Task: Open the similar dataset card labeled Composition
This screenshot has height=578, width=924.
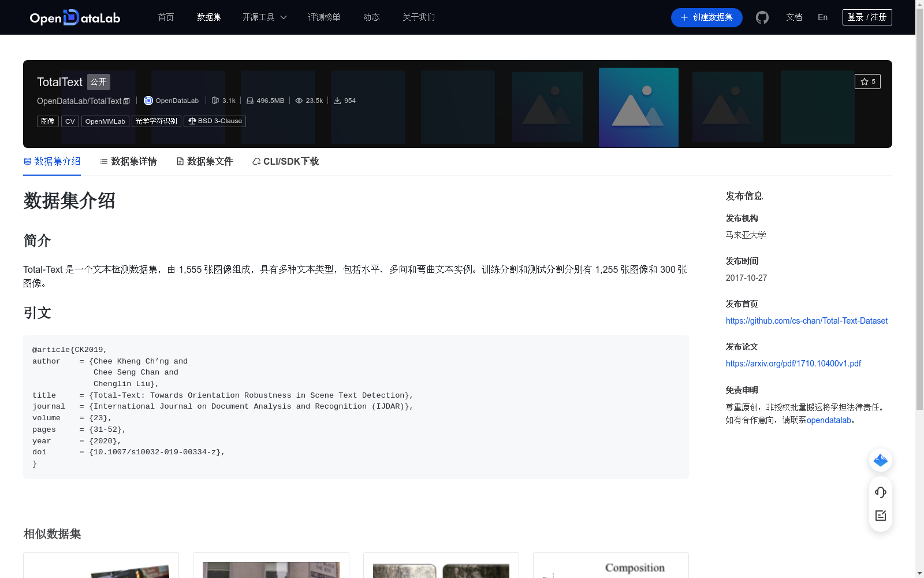Action: pos(611,565)
